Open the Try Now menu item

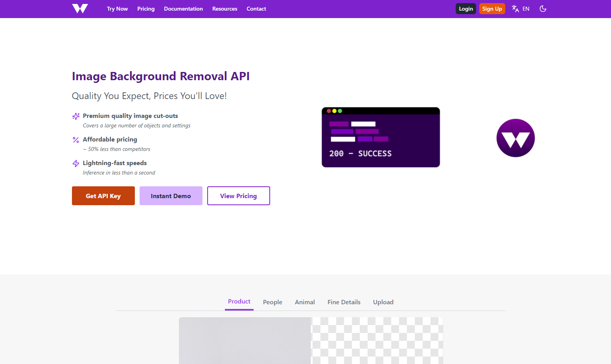(117, 9)
